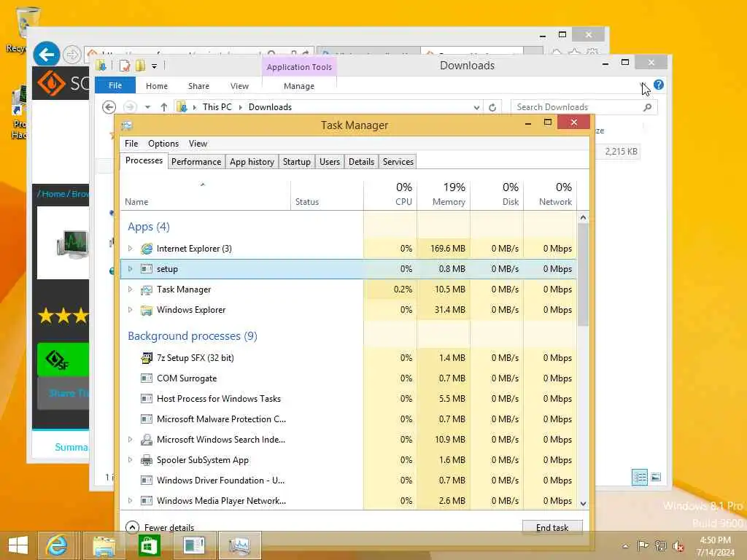The height and width of the screenshot is (560, 747).
Task: Switch to the Performance tab
Action: tap(196, 162)
